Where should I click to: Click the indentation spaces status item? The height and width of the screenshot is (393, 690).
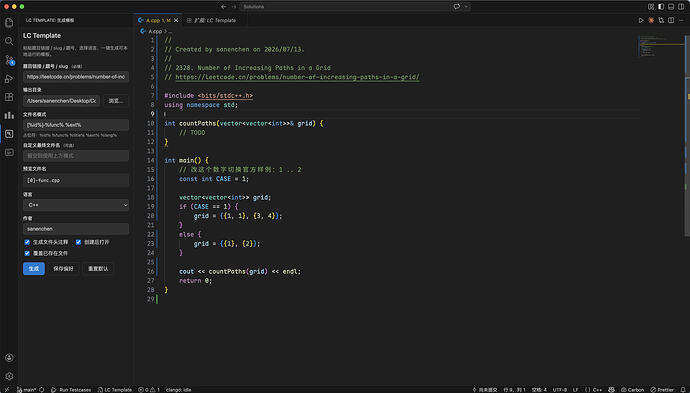click(539, 389)
